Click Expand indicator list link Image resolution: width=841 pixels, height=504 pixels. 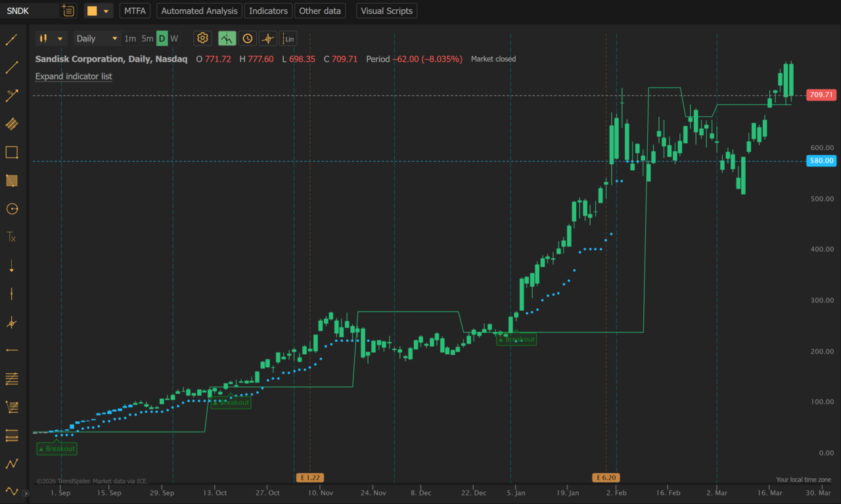[74, 76]
